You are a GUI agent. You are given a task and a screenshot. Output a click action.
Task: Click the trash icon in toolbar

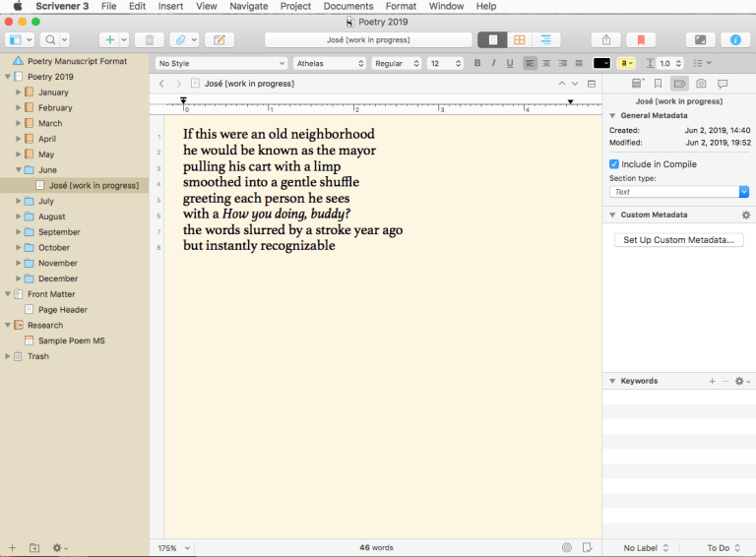pos(149,40)
